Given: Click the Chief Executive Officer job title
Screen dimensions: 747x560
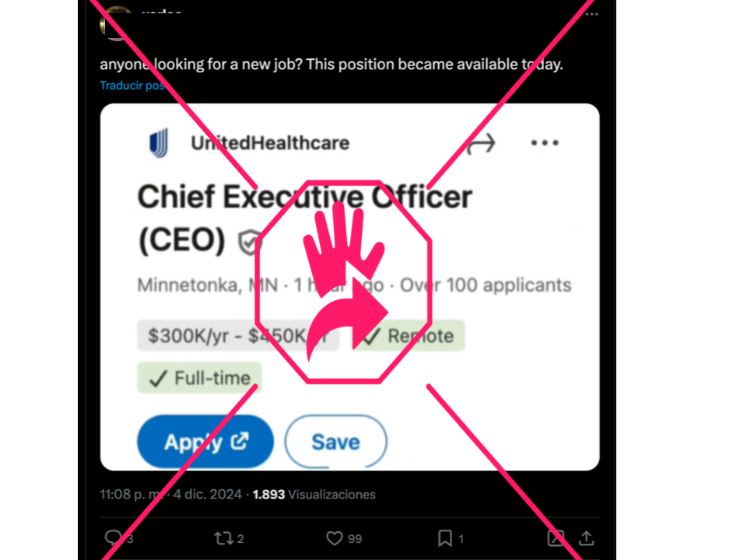Looking at the screenshot, I should [x=304, y=198].
